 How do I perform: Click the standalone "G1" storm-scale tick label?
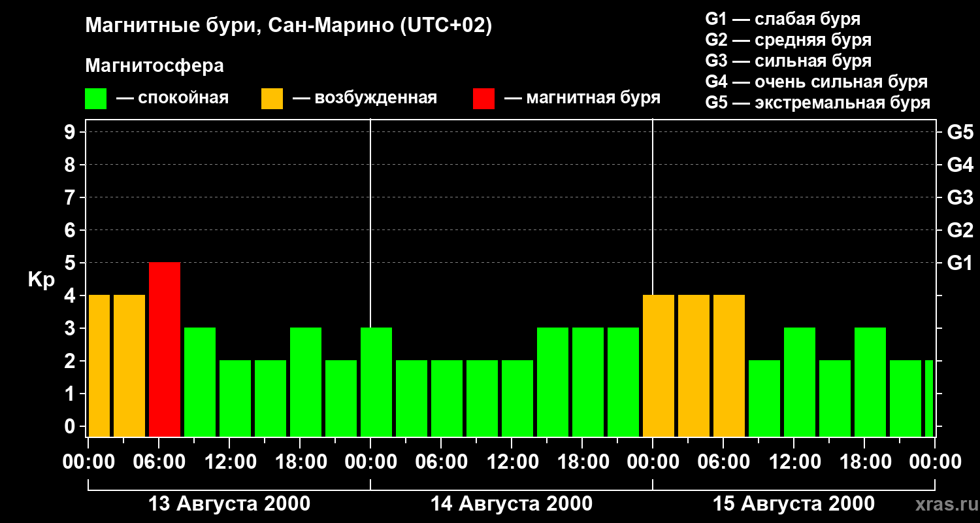(x=960, y=263)
